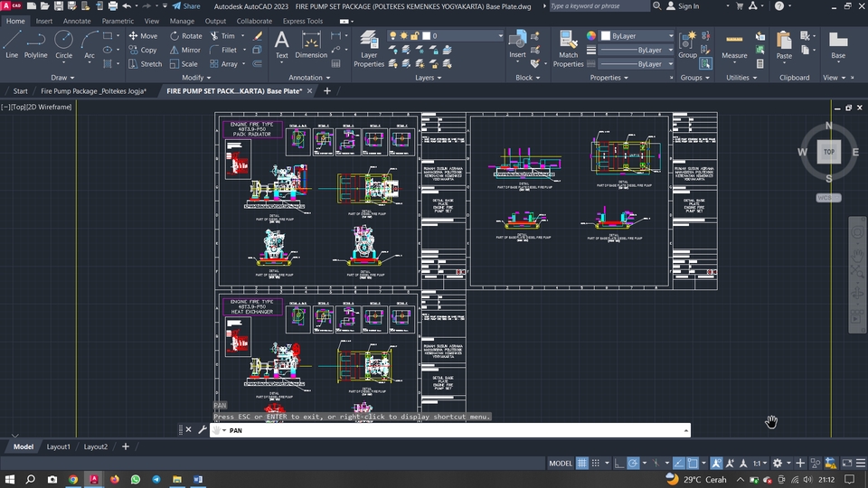The width and height of the screenshot is (868, 488).
Task: Expand the Draw panel
Action: pyautogui.click(x=62, y=78)
